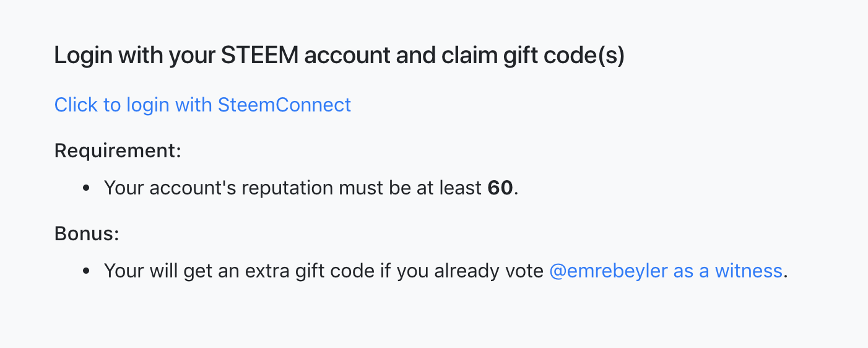Screen dimensions: 868x348
Task: Click the word "witness" in the bonus link
Action: [748, 271]
